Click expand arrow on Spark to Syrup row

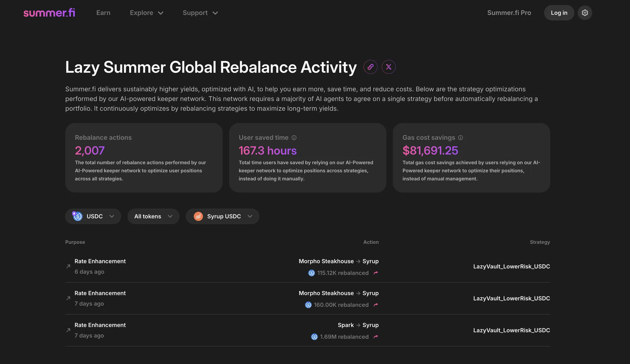(68, 330)
